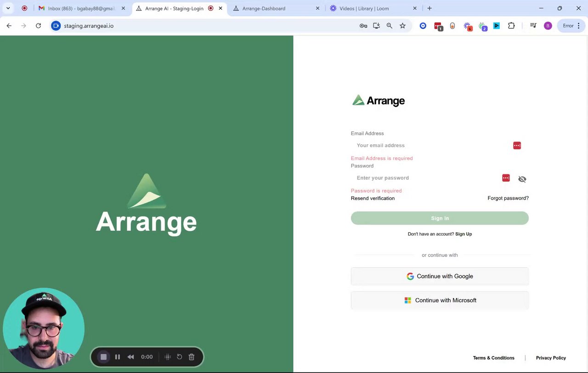Screen dimensions: 588x373
Task: Restart the Loom recording
Action: [180, 357]
